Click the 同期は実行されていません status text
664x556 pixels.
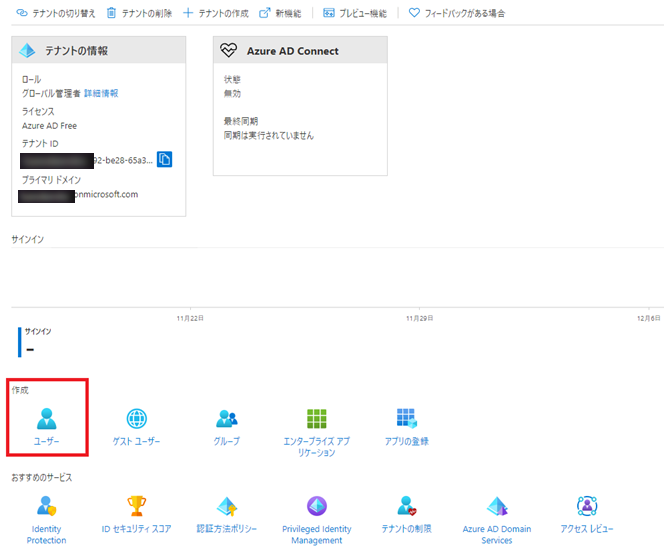pyautogui.click(x=269, y=136)
